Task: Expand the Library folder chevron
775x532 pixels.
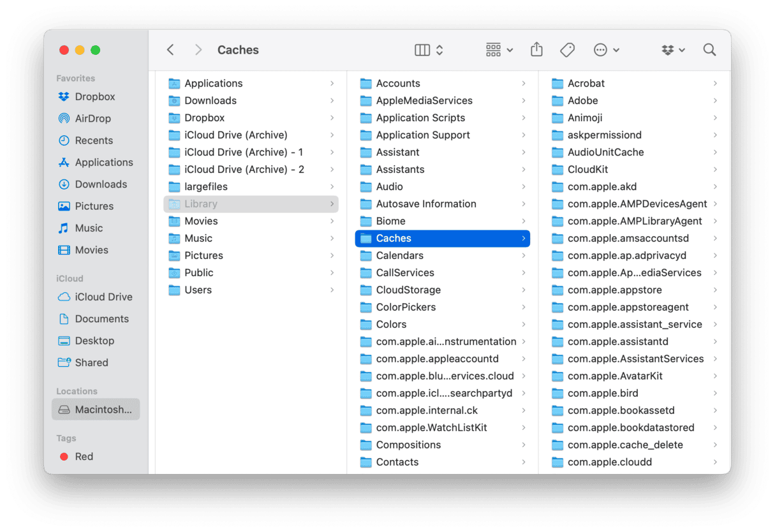Action: [332, 204]
